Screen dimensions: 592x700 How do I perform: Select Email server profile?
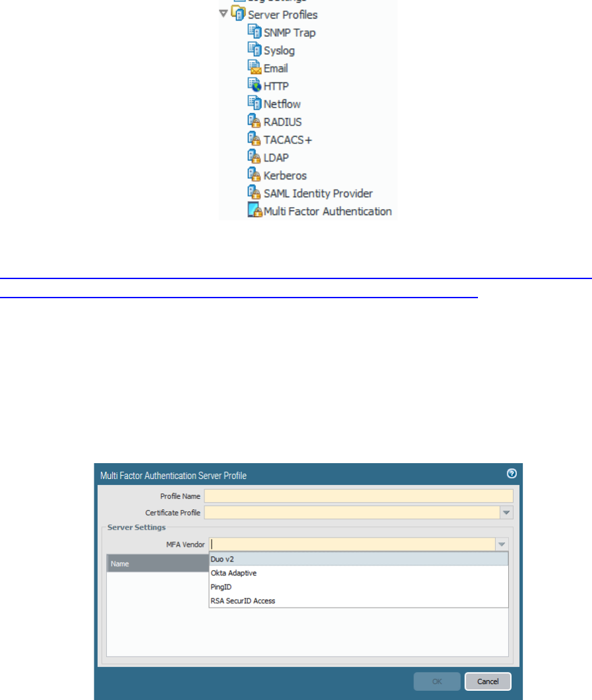(x=276, y=69)
